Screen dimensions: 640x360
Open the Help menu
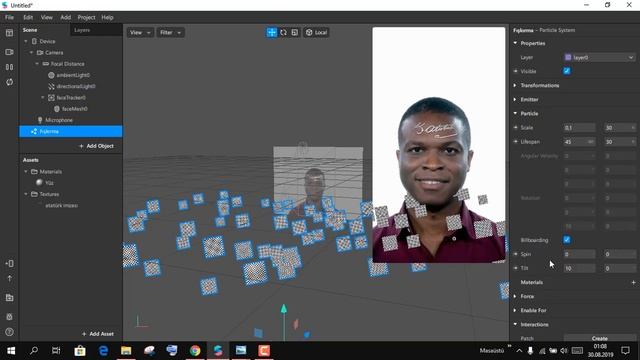107,17
